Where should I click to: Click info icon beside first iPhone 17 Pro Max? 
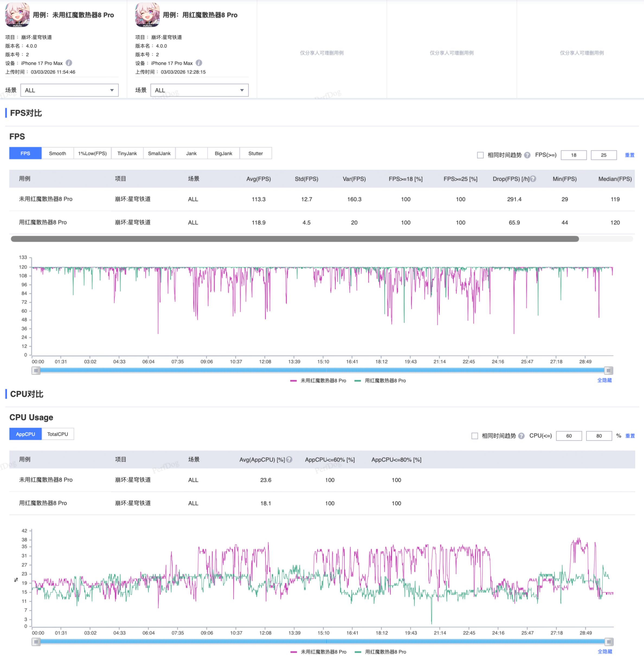tap(69, 63)
